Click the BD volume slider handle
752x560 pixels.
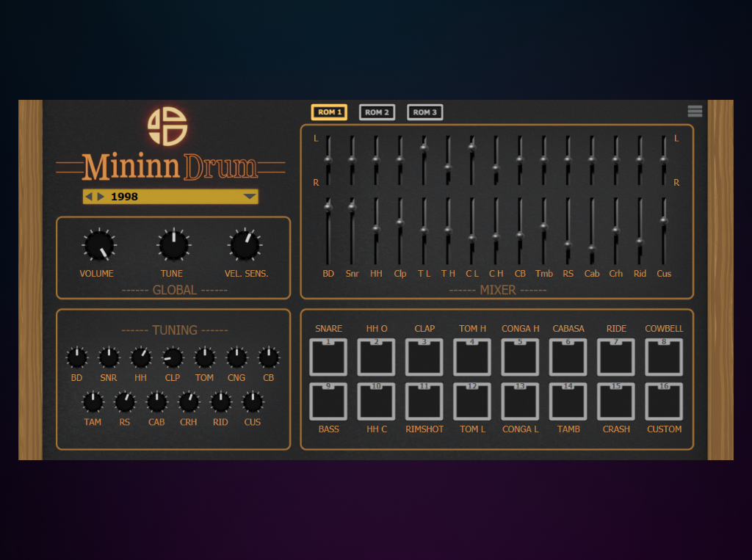pyautogui.click(x=328, y=207)
